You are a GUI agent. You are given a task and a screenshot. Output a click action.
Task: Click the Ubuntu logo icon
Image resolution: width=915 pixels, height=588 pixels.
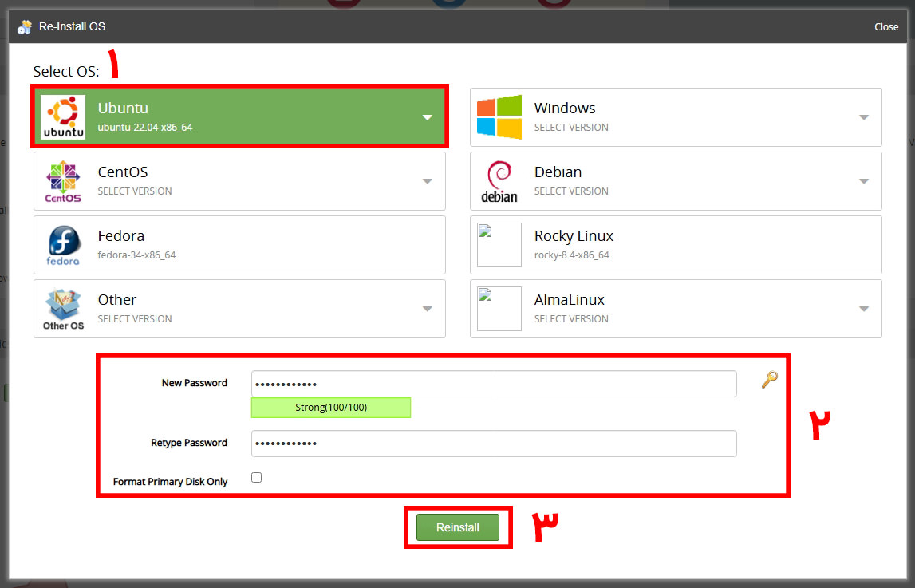point(62,117)
